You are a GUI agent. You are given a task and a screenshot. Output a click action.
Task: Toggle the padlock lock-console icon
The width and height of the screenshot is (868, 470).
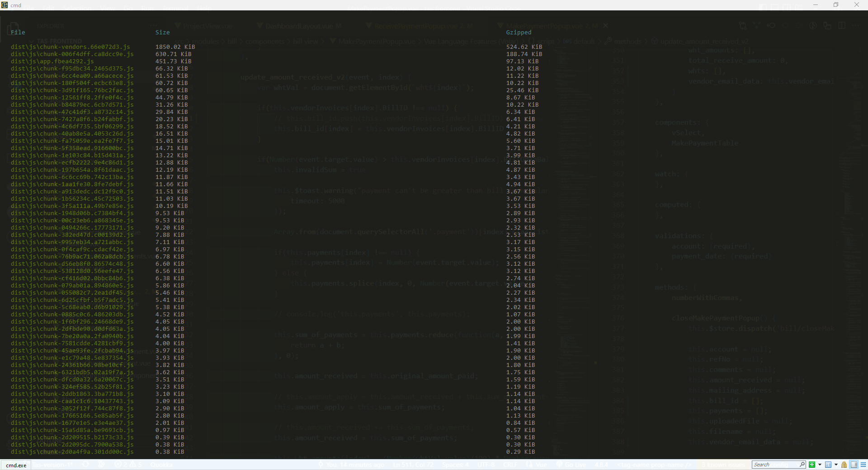844,465
